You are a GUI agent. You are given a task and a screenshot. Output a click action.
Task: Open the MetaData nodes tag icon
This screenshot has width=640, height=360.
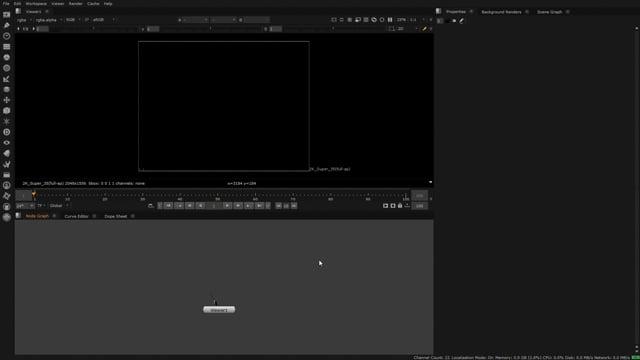[x=7, y=153]
